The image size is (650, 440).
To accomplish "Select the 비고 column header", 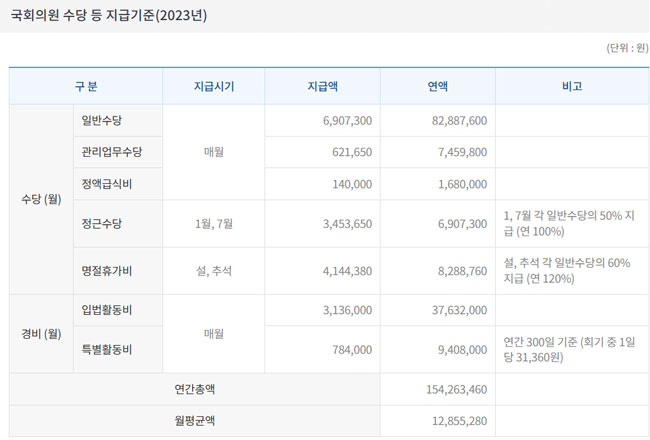I will 571,86.
